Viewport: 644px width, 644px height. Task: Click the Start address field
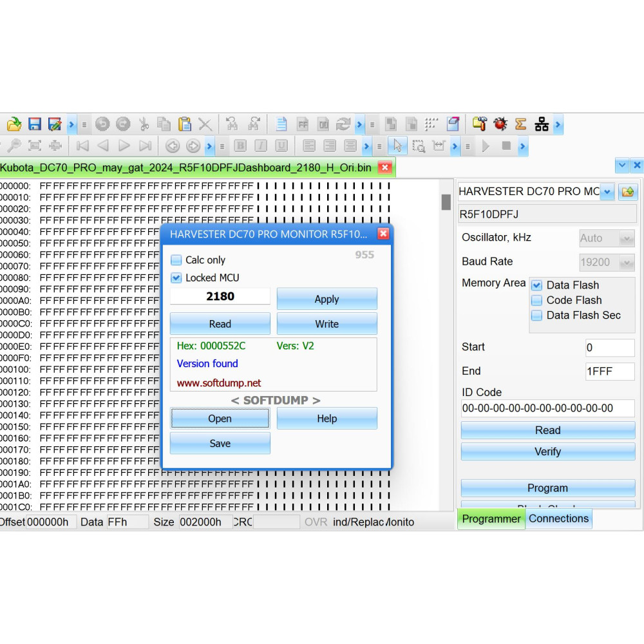click(x=610, y=348)
